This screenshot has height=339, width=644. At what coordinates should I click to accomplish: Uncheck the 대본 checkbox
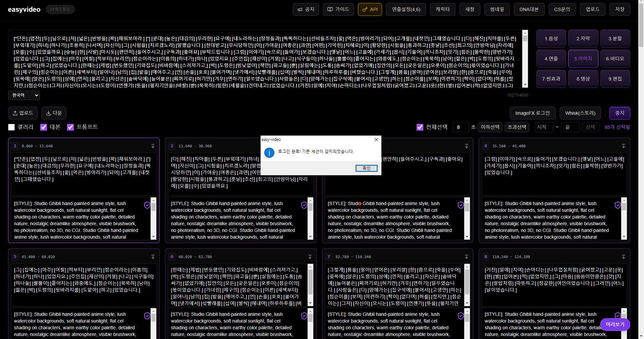tap(44, 127)
